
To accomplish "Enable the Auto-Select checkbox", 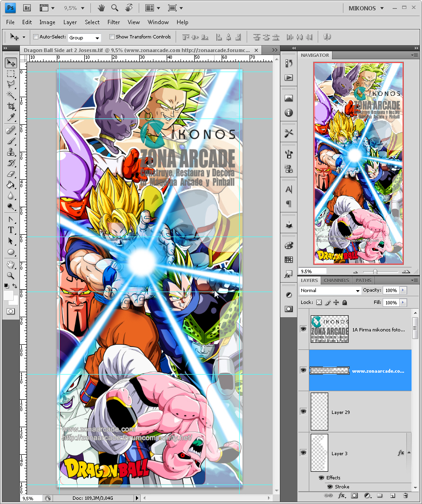I will (36, 37).
